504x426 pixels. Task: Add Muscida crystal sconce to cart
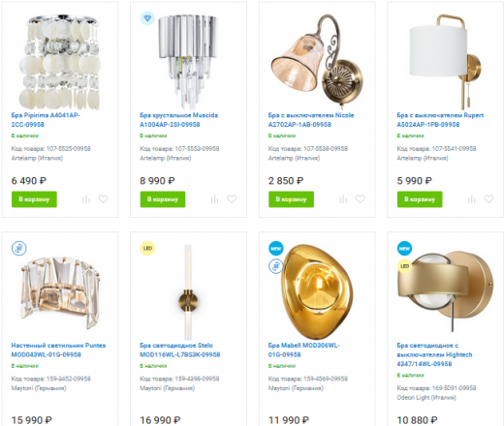pos(163,199)
